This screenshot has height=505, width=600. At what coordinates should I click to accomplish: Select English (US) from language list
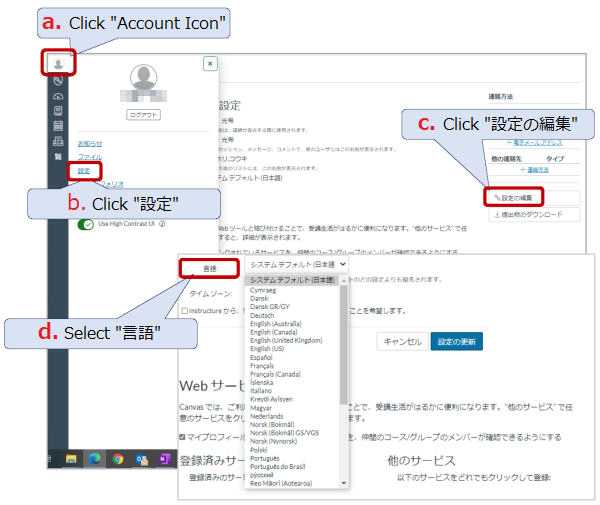pos(268,347)
